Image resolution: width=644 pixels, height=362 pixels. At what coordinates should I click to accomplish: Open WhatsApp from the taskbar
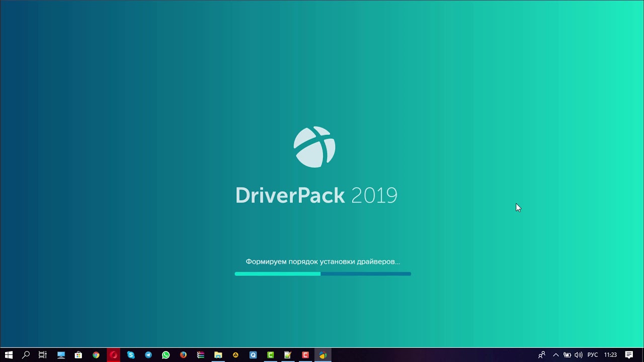[x=166, y=355]
